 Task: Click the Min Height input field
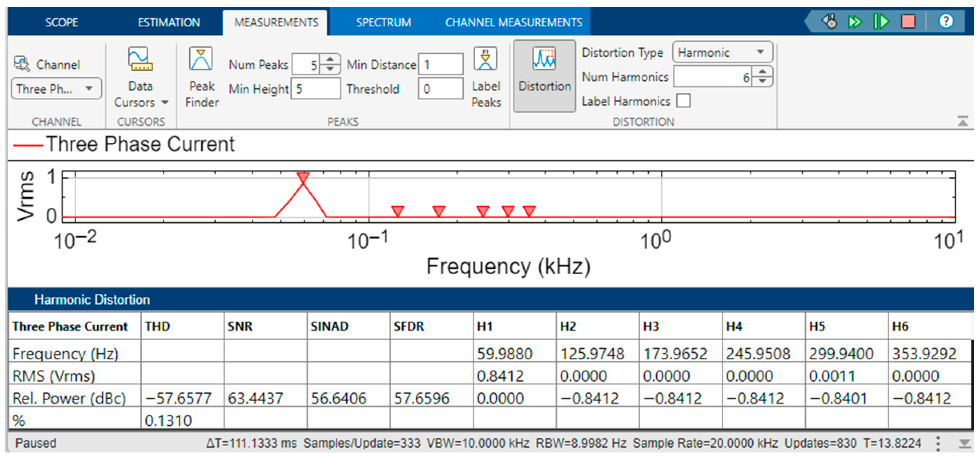point(315,89)
